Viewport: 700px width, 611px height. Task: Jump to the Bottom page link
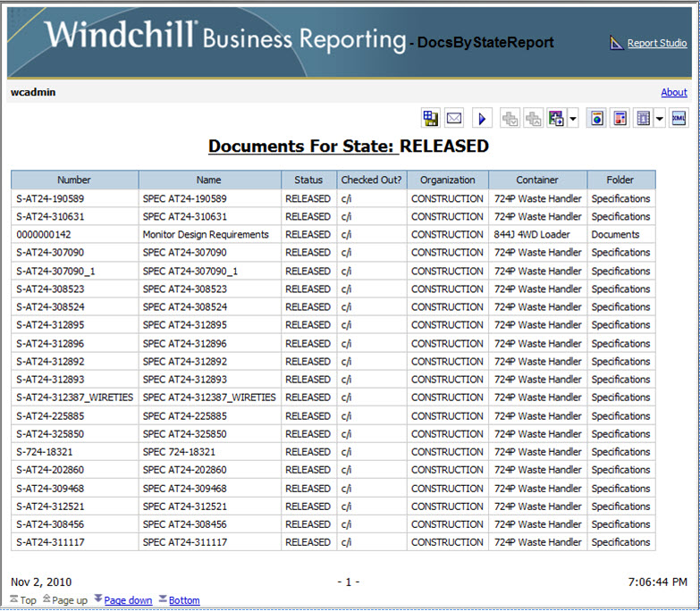[x=184, y=600]
